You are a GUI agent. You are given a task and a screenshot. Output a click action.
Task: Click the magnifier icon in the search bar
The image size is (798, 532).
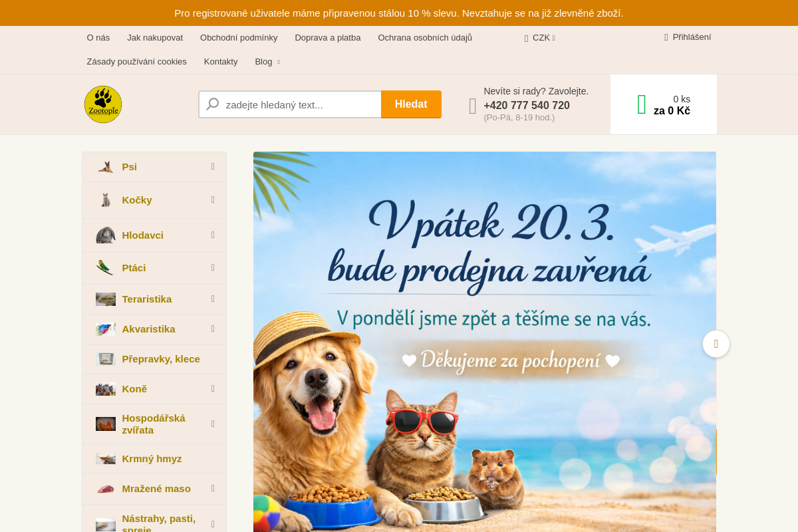tap(212, 104)
